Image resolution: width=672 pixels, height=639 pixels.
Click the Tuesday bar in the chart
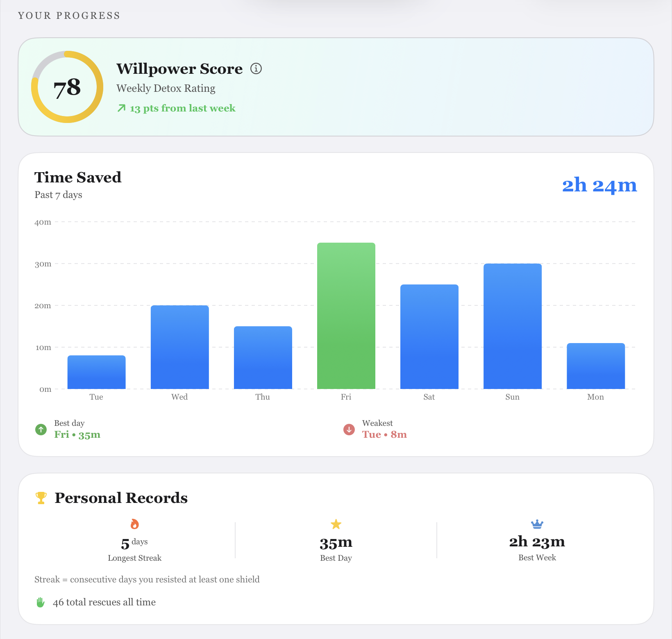(x=96, y=372)
